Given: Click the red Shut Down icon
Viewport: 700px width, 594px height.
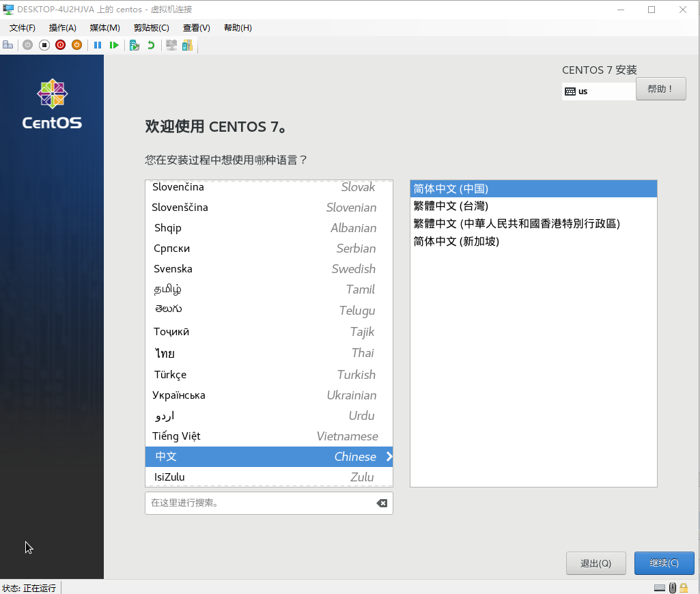Looking at the screenshot, I should pyautogui.click(x=60, y=45).
